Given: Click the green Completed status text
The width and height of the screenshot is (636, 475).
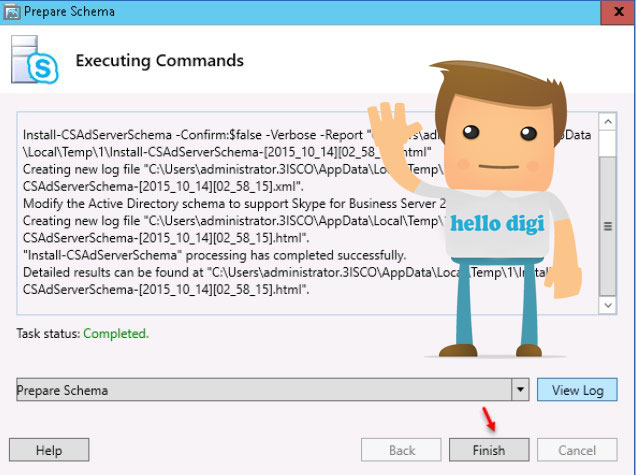Looking at the screenshot, I should pos(116,333).
